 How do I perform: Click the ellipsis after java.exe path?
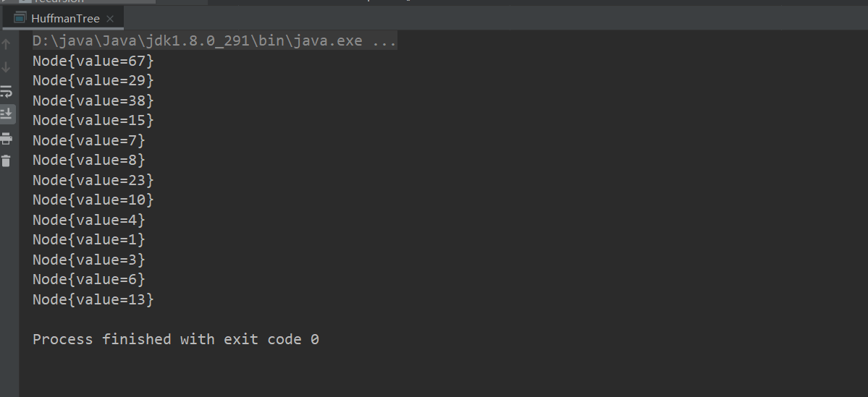(384, 41)
